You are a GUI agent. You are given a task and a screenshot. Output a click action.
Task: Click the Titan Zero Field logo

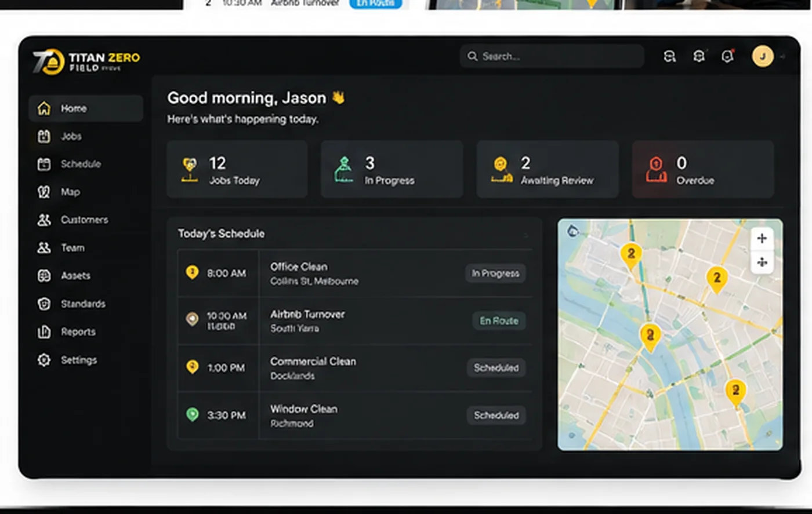(86, 61)
